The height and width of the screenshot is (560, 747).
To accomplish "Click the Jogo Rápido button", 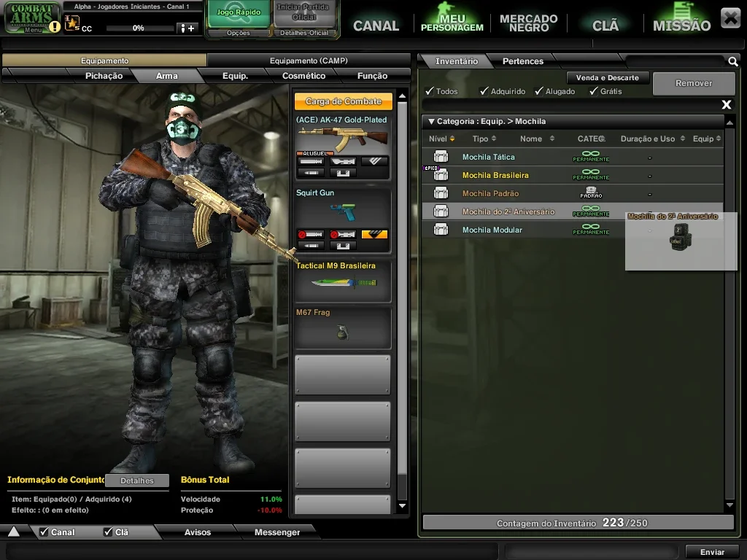I will click(x=239, y=13).
